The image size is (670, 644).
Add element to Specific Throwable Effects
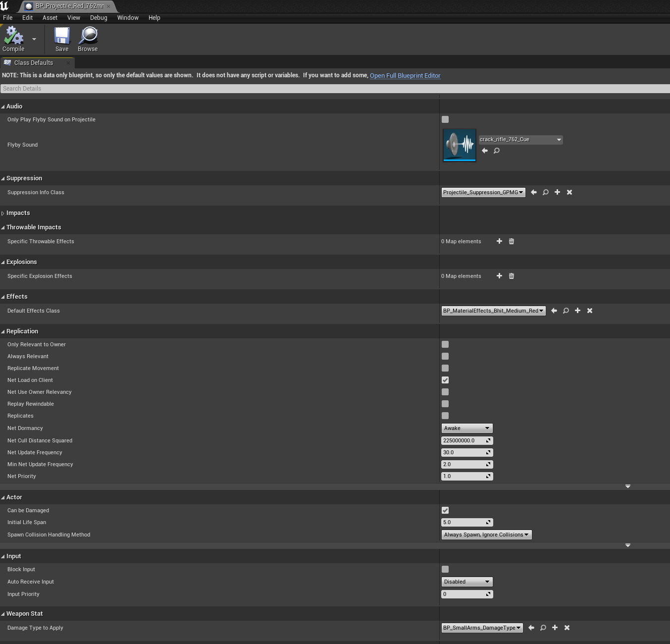point(499,241)
